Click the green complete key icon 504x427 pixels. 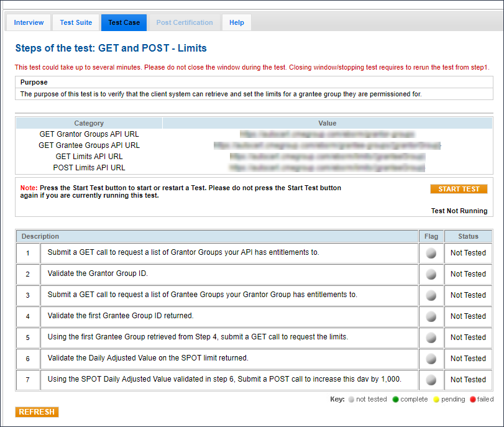point(395,400)
